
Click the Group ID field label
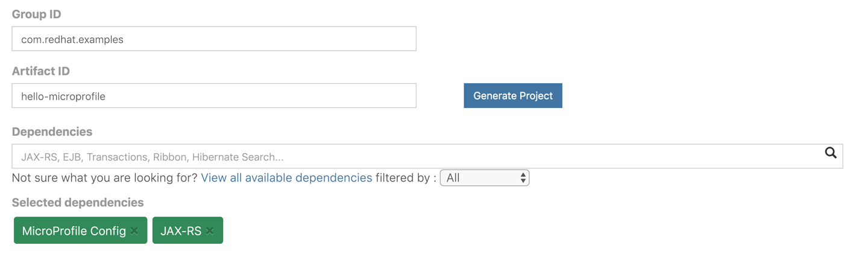(x=36, y=14)
